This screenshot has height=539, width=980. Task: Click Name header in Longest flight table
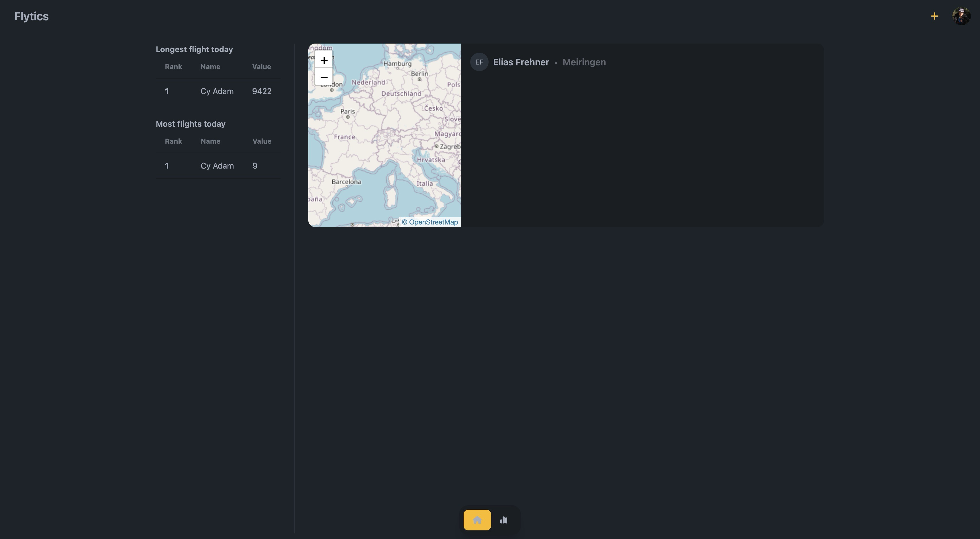click(x=210, y=67)
